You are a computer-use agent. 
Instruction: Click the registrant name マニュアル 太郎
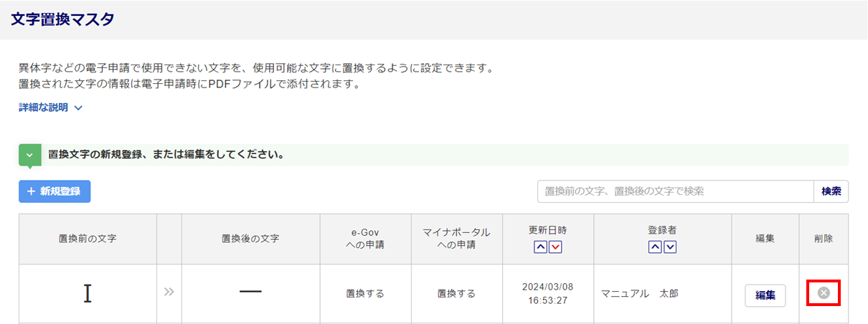[x=639, y=294]
